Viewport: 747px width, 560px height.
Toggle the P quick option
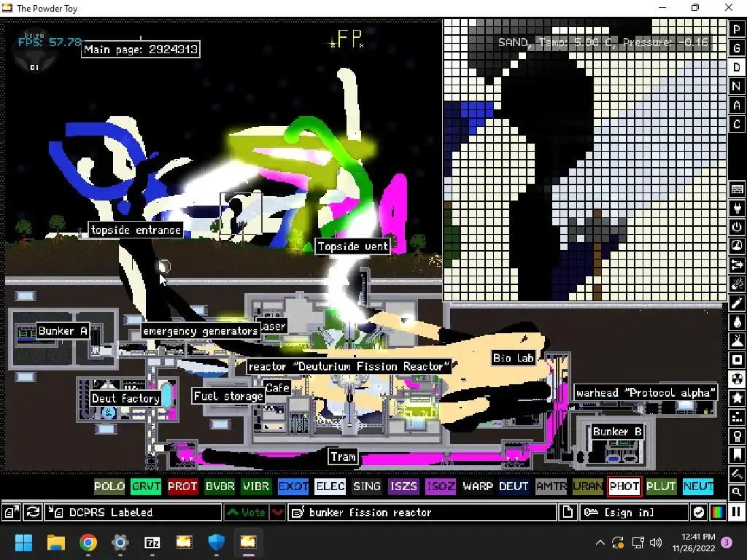(x=737, y=29)
